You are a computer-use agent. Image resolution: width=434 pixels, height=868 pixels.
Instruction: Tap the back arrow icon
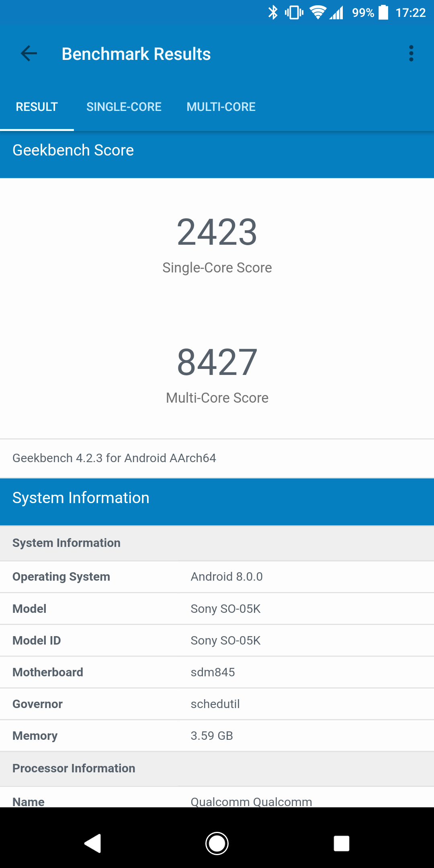coord(29,53)
